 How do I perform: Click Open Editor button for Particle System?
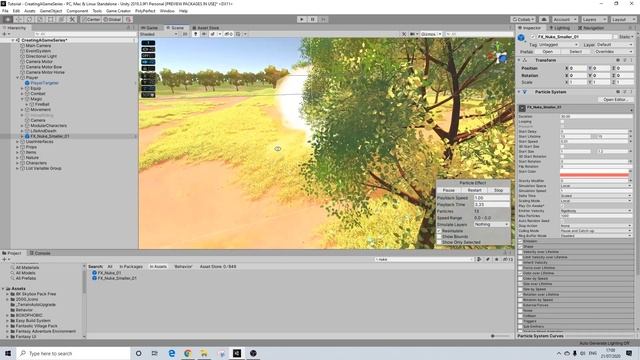click(615, 100)
